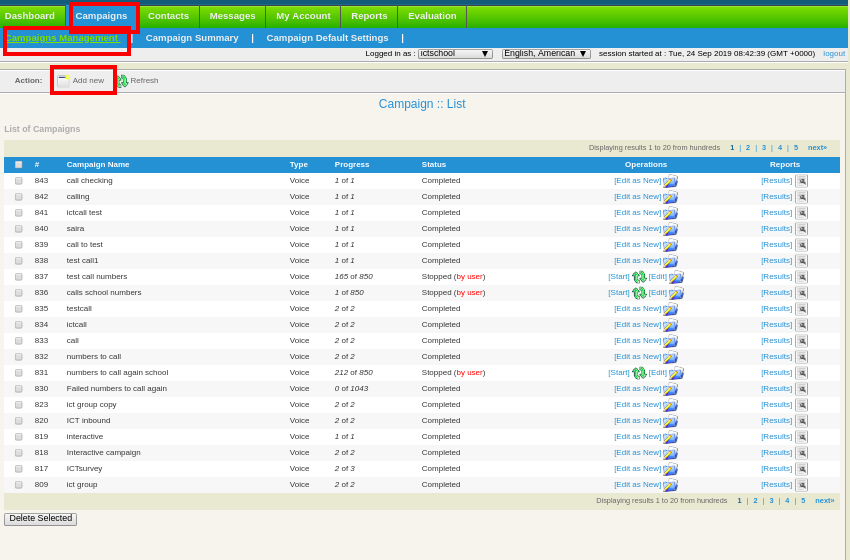Image resolution: width=850 pixels, height=560 pixels.
Task: Click edit folder icon for campaign 830
Action: [x=670, y=389]
